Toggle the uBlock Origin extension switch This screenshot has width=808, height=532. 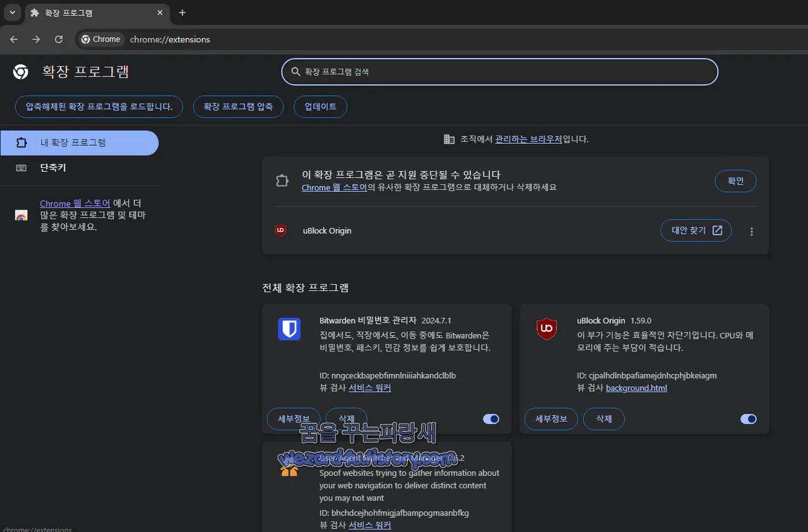(x=749, y=419)
